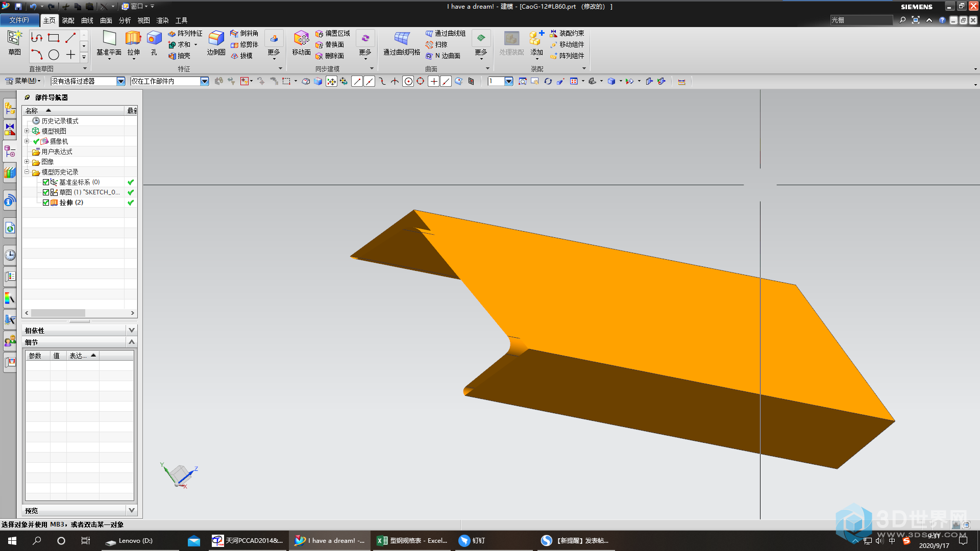Toggle quadrant point snap icon
Viewport: 980px width, 551px height.
(x=421, y=81)
